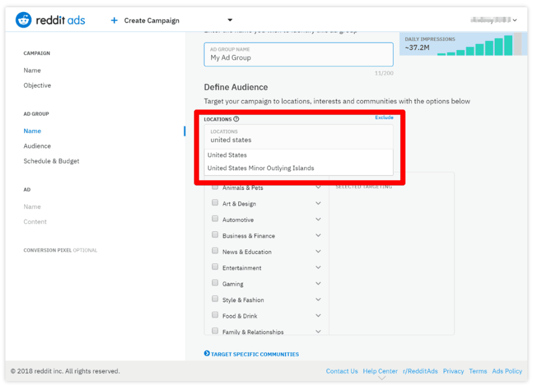Image resolution: width=534 pixels, height=392 pixels.
Task: Select Ad Group Name sidebar item
Action: (32, 131)
